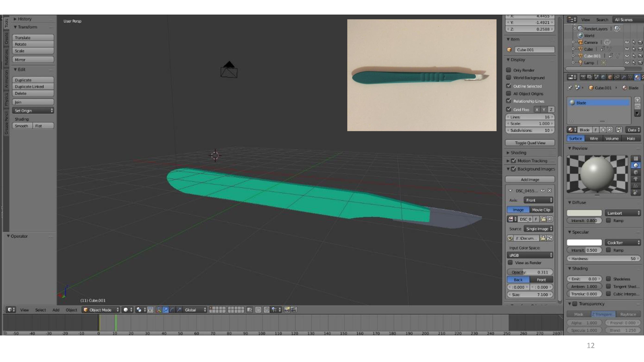
Task: Disable the Relationship Lines checkbox
Action: point(508,101)
